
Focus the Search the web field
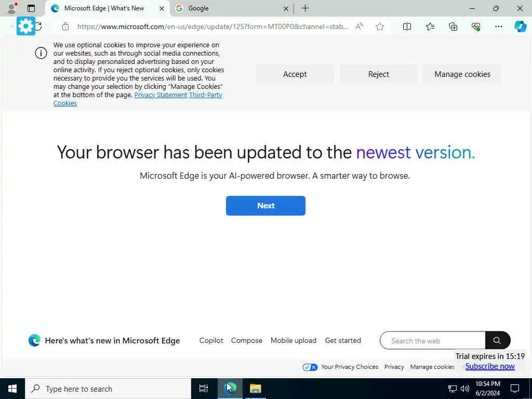433,340
